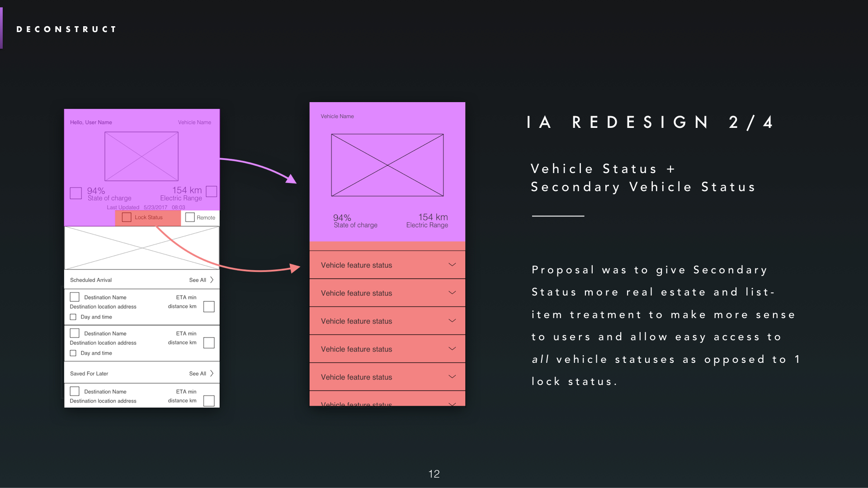Select the first Vehicle feature status label
Image resolution: width=868 pixels, height=488 pixels.
click(356, 265)
